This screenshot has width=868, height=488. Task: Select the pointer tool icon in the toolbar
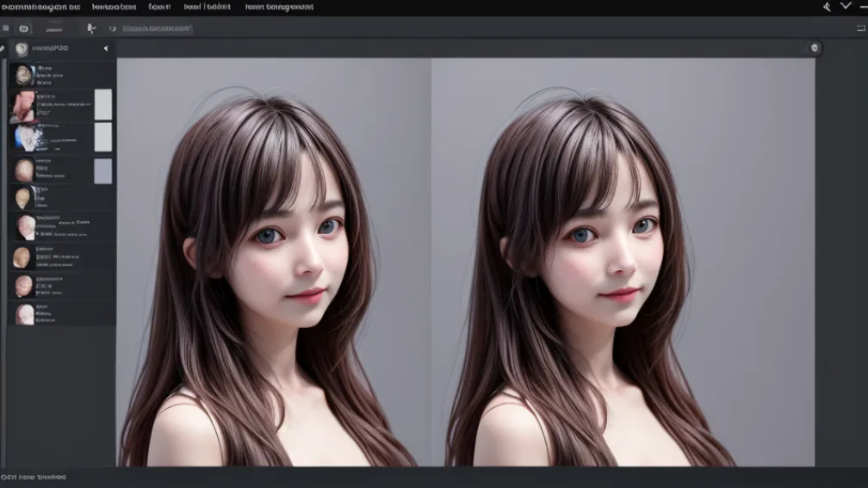click(x=91, y=28)
